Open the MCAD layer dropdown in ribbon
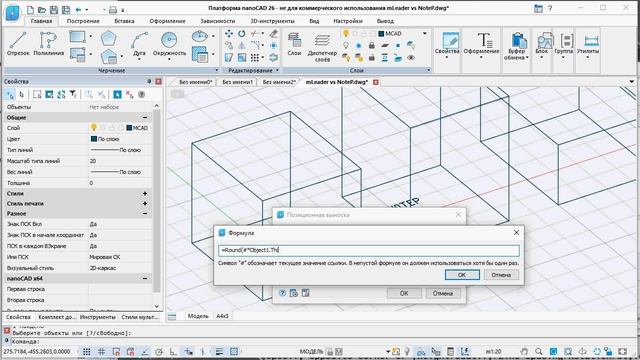 424,33
